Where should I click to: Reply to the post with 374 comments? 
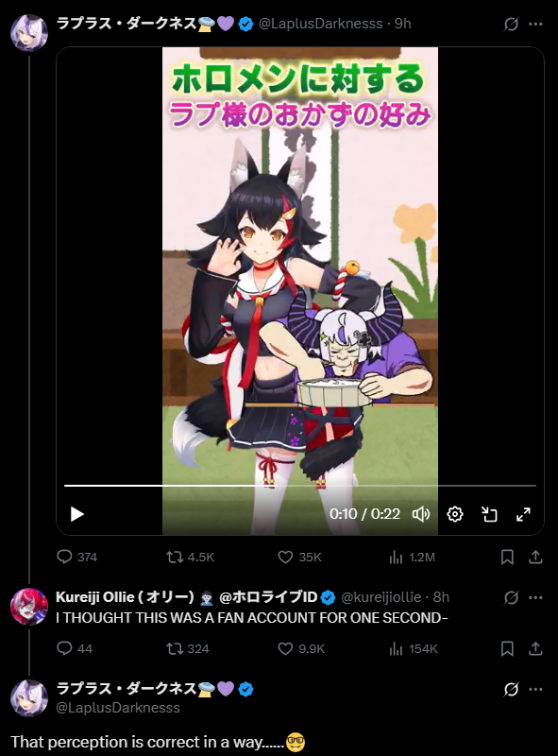(77, 557)
